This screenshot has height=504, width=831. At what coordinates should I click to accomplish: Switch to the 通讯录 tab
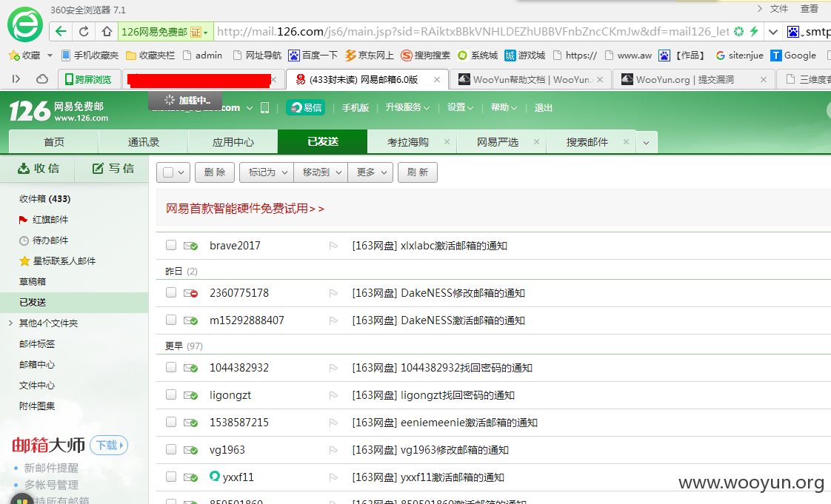click(x=144, y=142)
